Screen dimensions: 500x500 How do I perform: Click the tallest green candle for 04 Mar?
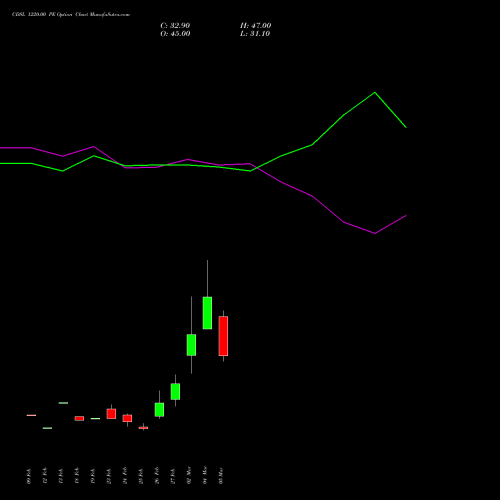pos(207,313)
